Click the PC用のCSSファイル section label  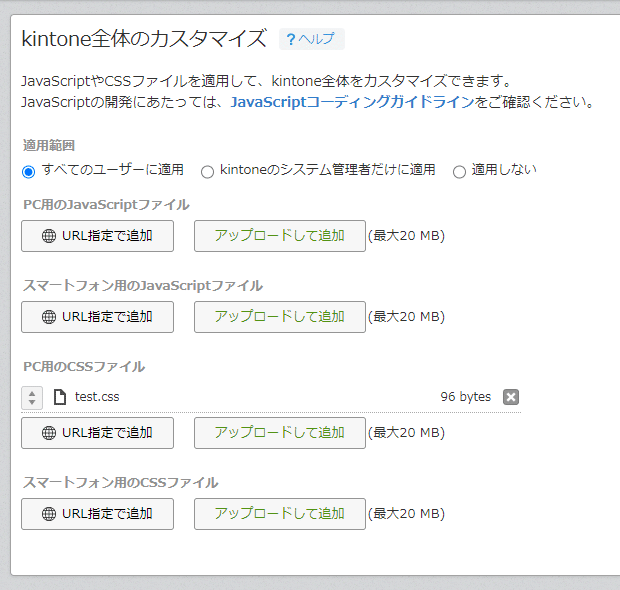point(84,367)
